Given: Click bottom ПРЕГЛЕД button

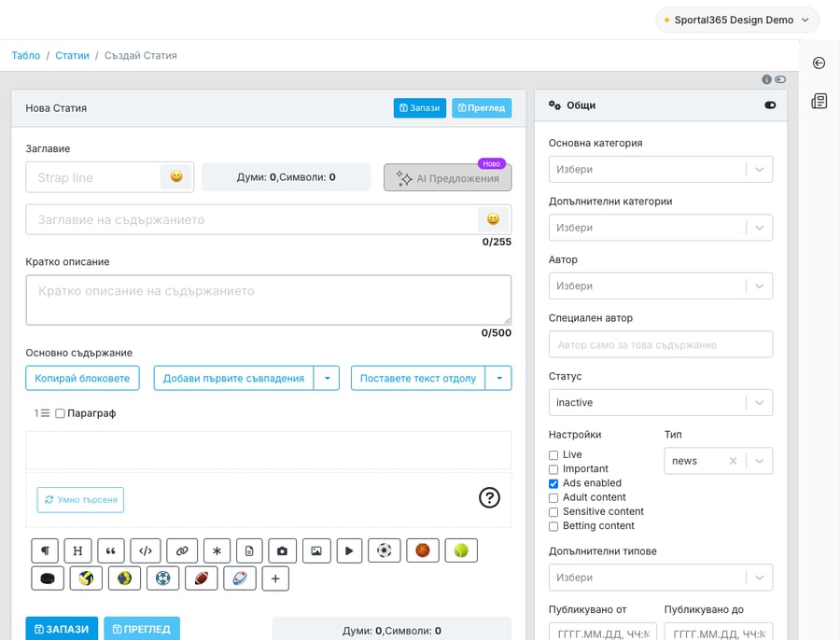Looking at the screenshot, I should click(x=142, y=629).
